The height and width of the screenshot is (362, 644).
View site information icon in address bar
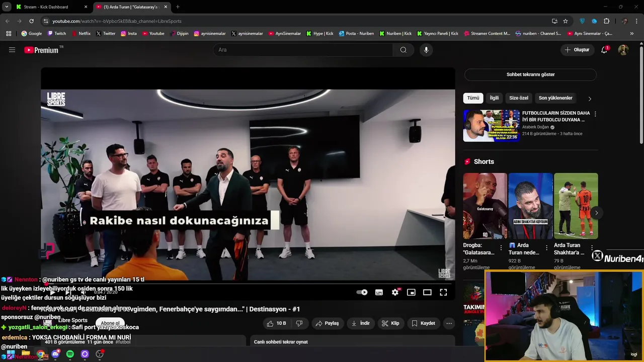pyautogui.click(x=46, y=21)
